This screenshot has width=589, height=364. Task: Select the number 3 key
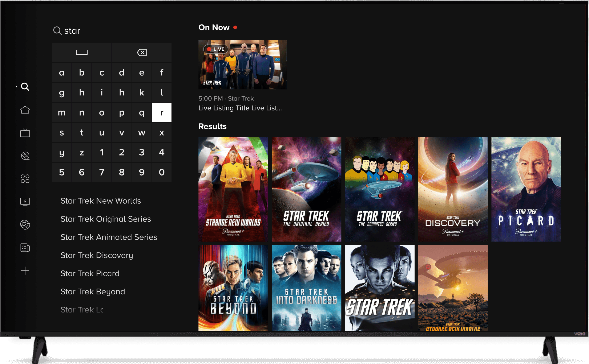click(142, 152)
